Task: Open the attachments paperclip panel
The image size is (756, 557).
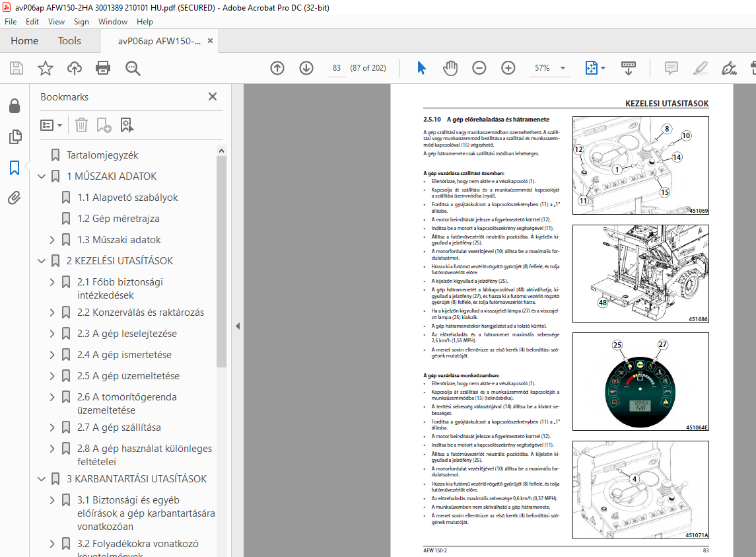Action: click(x=15, y=198)
